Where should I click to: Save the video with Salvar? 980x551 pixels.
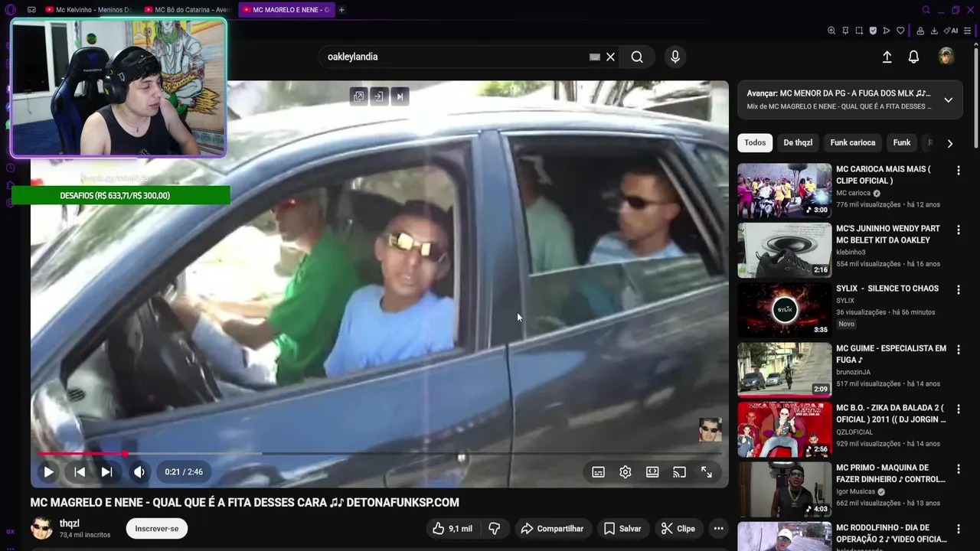point(622,529)
